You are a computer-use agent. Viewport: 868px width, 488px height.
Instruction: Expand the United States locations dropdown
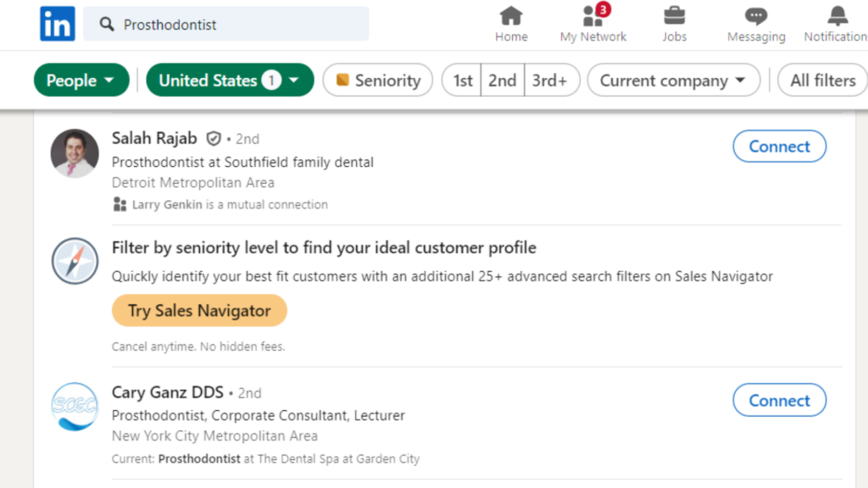pos(230,80)
